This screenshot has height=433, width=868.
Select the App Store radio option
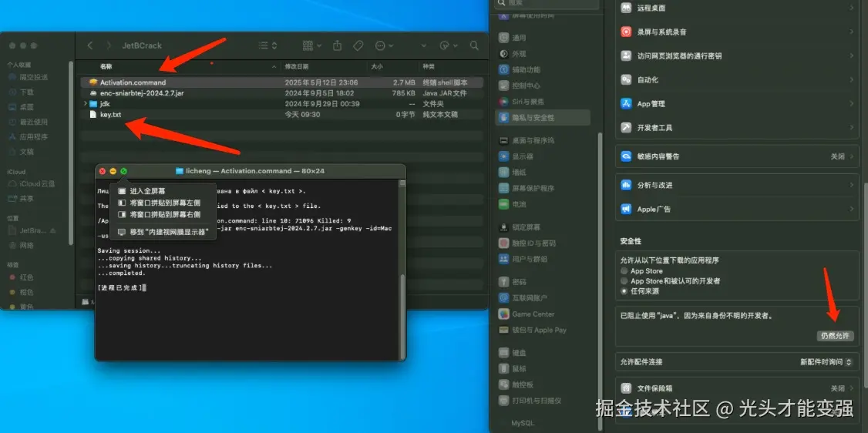tap(624, 271)
